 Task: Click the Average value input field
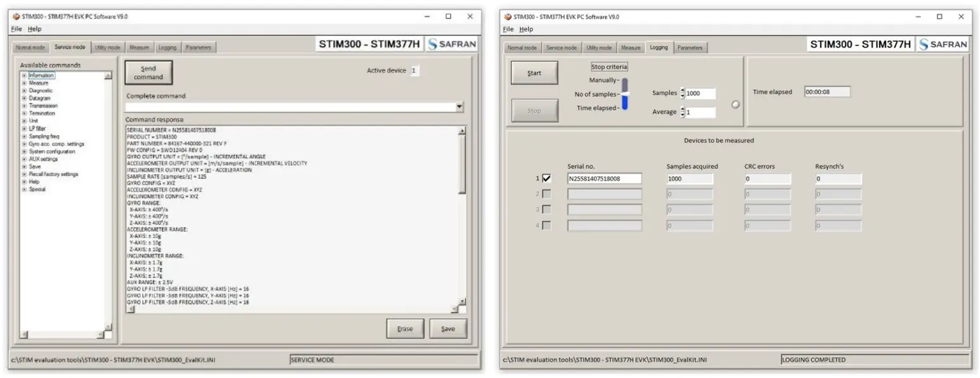coord(700,112)
